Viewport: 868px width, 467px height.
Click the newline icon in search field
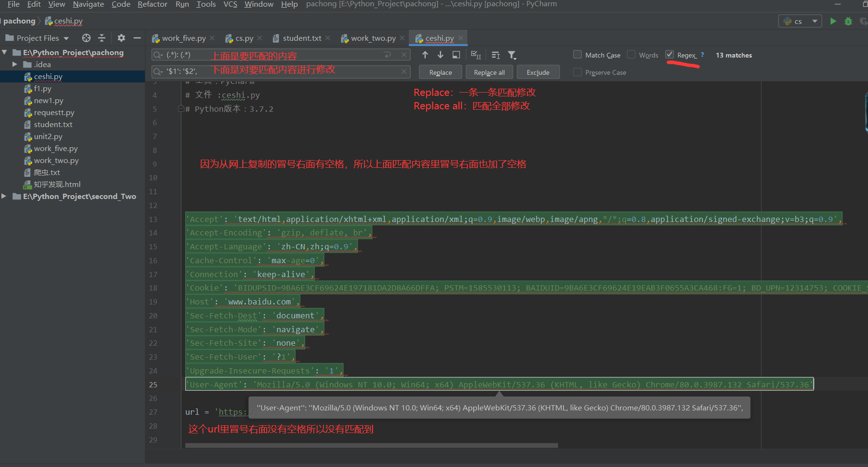[x=388, y=55]
